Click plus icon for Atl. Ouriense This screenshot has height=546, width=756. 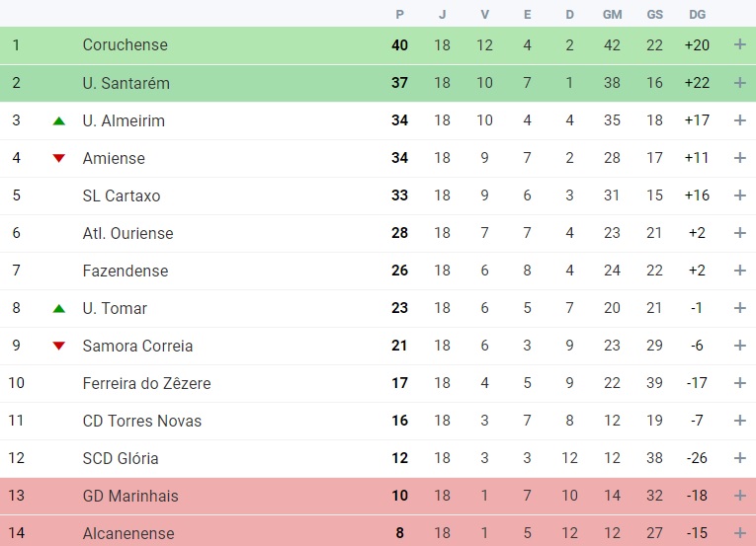click(x=739, y=233)
